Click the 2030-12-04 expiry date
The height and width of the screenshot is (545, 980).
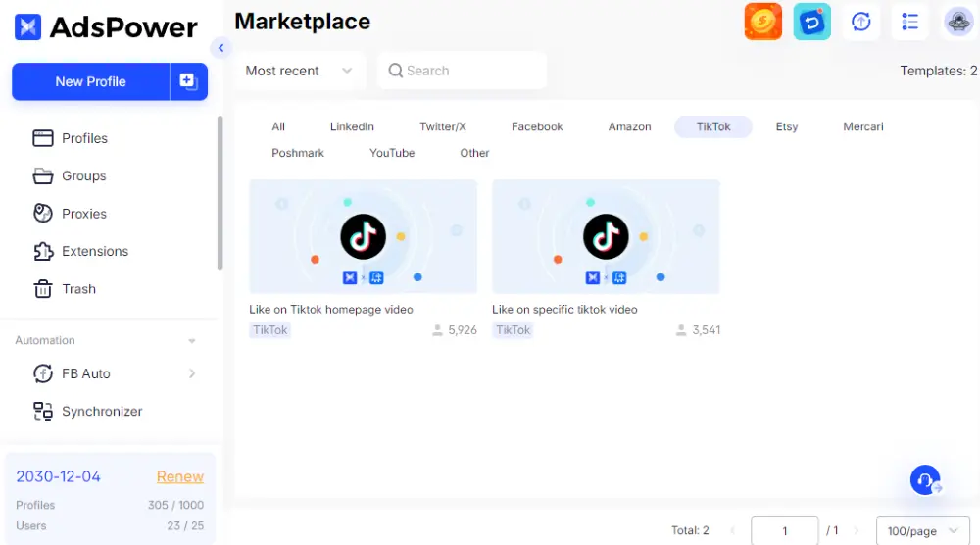(x=58, y=476)
